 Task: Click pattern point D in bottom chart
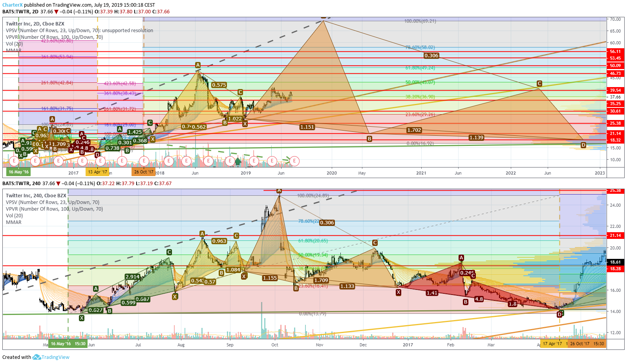(x=559, y=315)
